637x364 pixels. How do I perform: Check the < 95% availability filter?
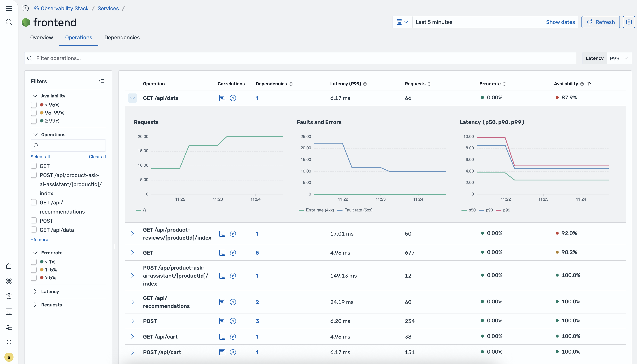point(33,105)
